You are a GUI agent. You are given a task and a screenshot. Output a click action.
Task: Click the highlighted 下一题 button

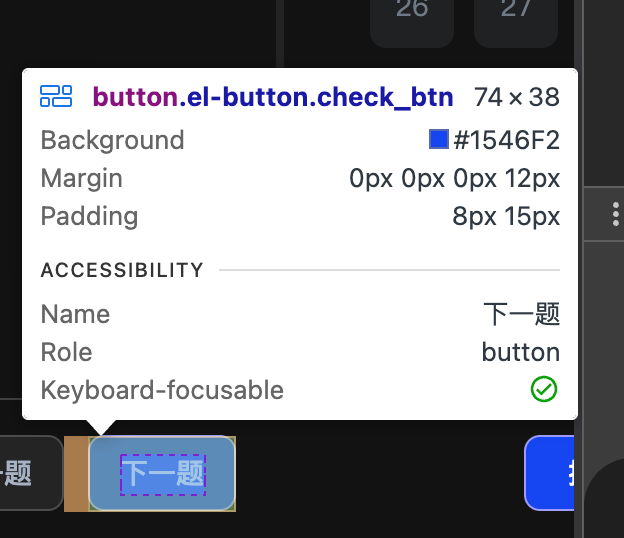pos(162,473)
